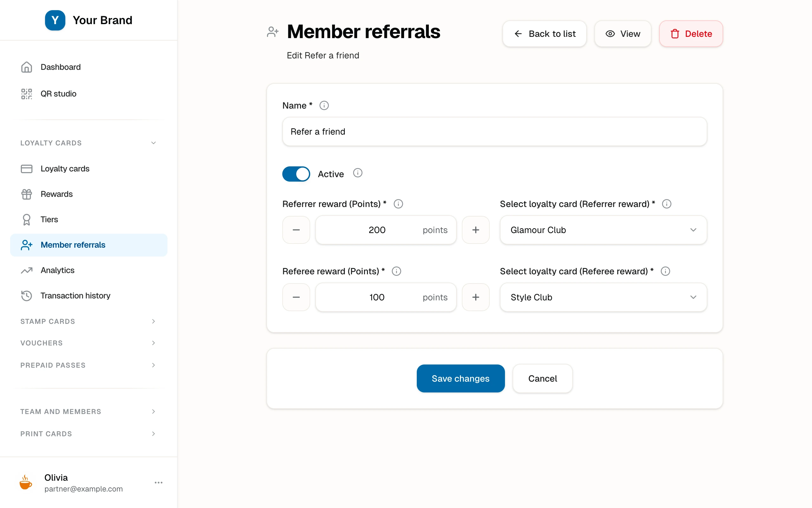
Task: Open Rewards menu item
Action: tap(88, 194)
